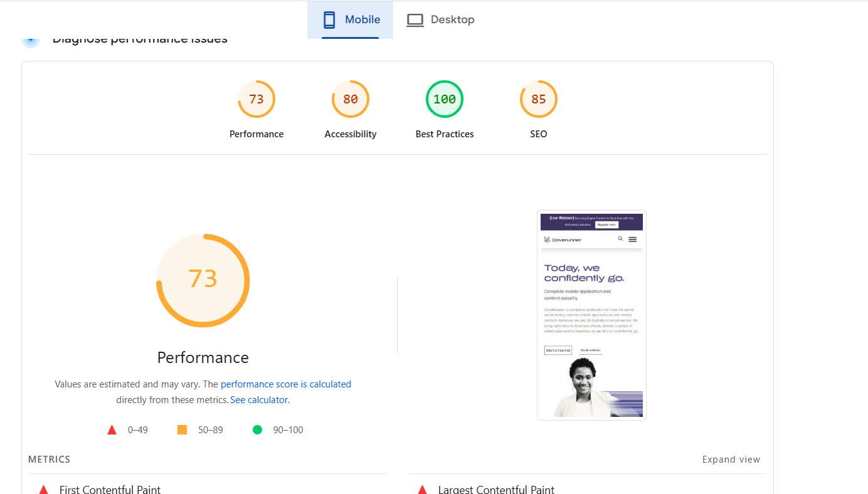Switch to the Mobile tab
The width and height of the screenshot is (868, 494).
351,20
